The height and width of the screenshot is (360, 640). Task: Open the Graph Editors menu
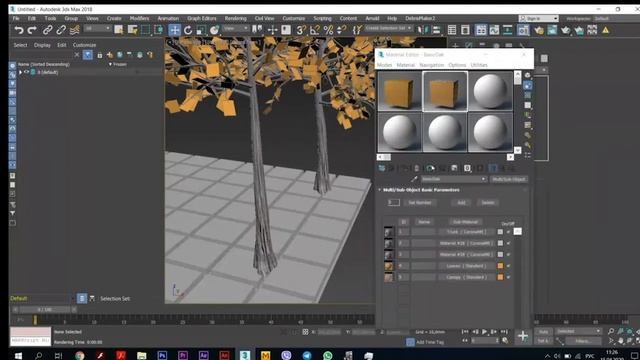pyautogui.click(x=202, y=18)
